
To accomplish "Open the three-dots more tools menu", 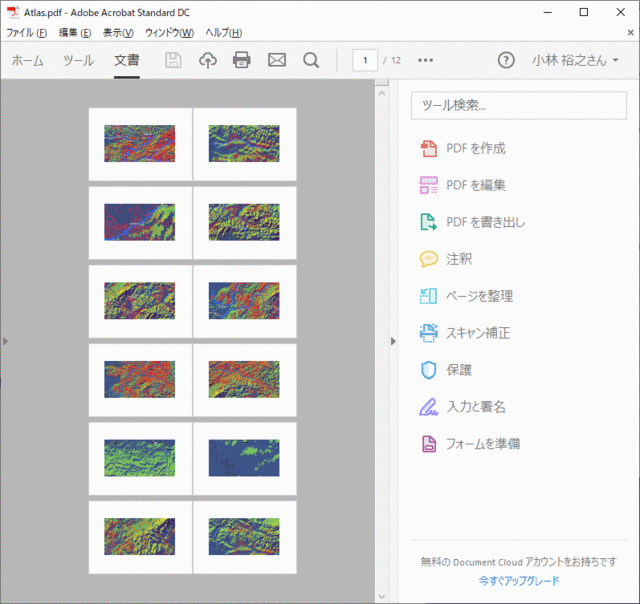I will coord(425,60).
